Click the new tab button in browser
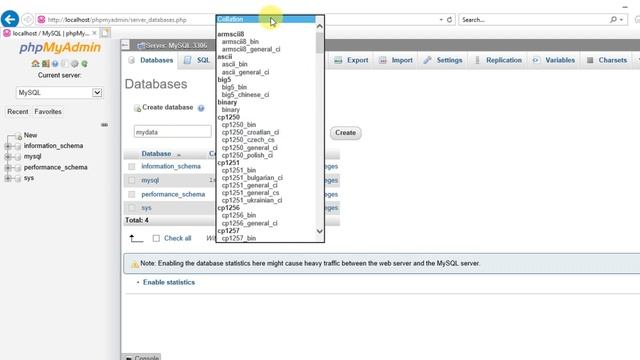 click(105, 33)
